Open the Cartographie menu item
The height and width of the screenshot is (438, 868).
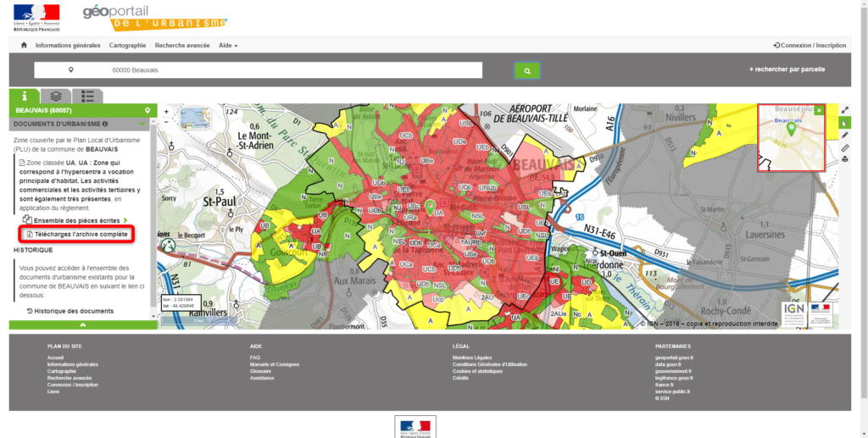point(127,46)
